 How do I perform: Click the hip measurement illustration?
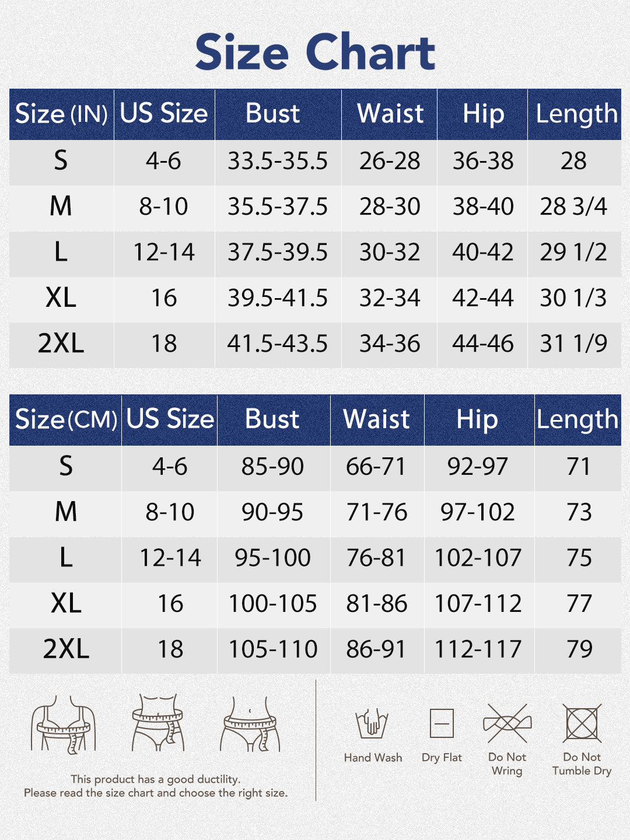250,723
